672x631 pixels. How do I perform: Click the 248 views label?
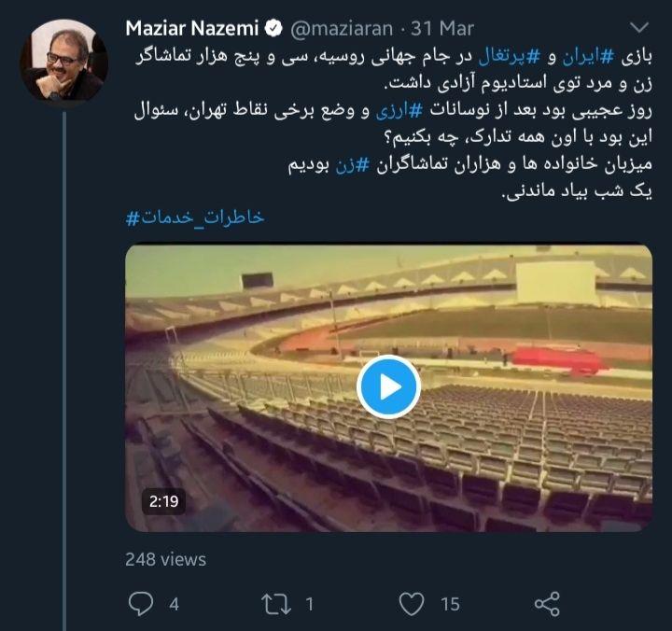(x=165, y=559)
